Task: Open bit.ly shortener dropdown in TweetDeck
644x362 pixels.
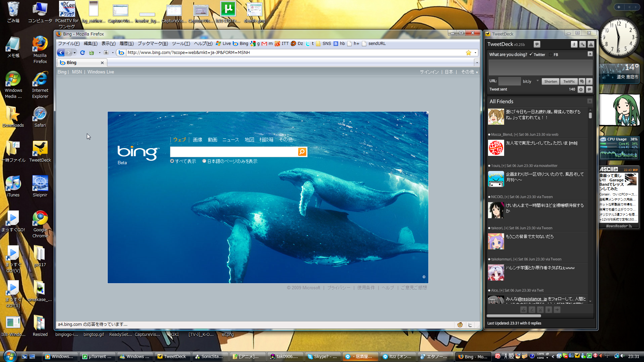Action: click(x=538, y=81)
